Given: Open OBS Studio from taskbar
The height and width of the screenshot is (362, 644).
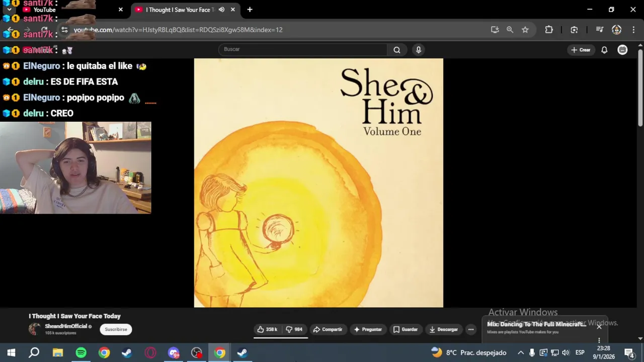Looking at the screenshot, I should pyautogui.click(x=197, y=352).
